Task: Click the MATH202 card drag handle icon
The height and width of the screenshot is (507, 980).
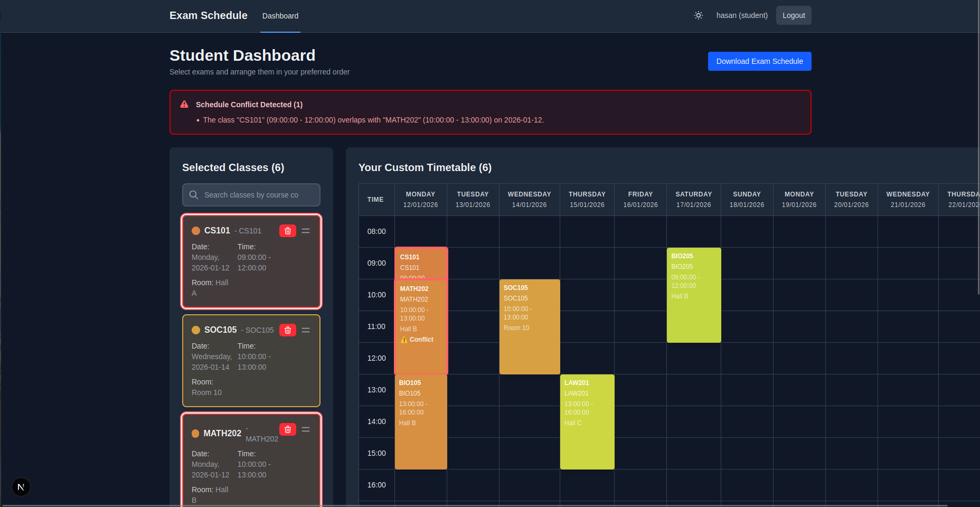Action: tap(306, 429)
